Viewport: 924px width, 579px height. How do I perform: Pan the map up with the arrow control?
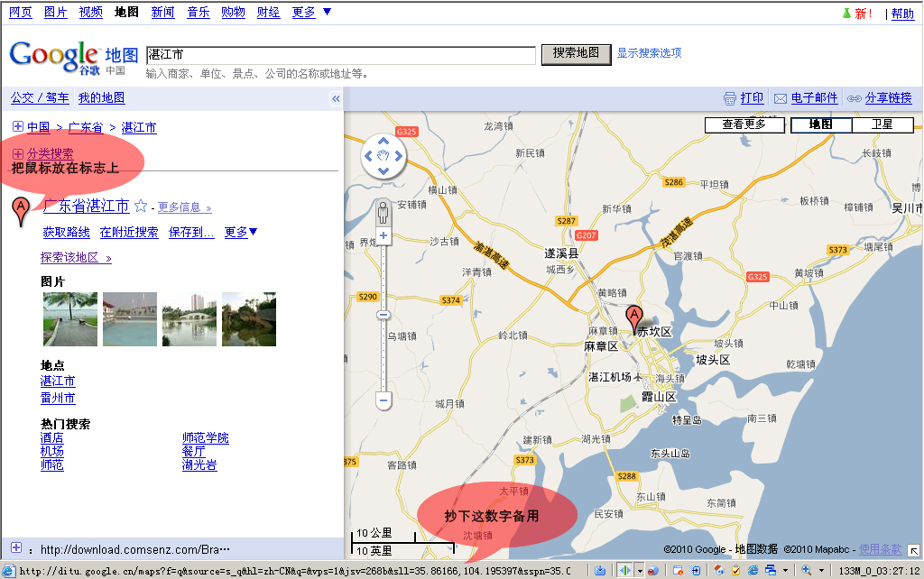pyautogui.click(x=383, y=142)
